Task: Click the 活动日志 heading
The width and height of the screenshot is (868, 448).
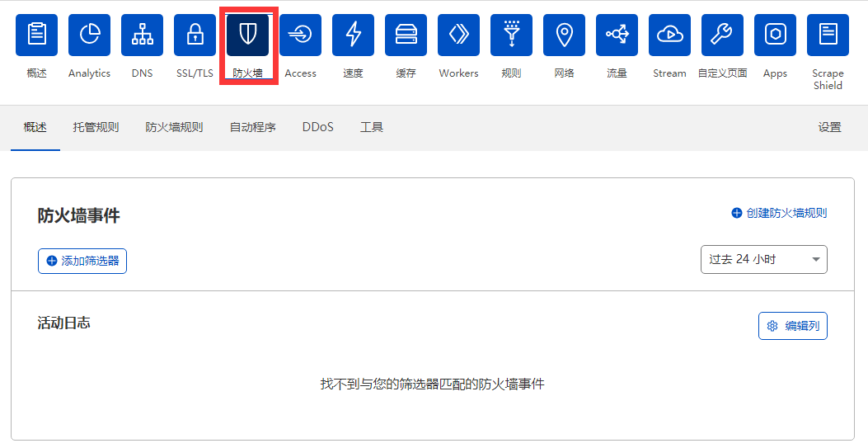Action: [x=63, y=323]
